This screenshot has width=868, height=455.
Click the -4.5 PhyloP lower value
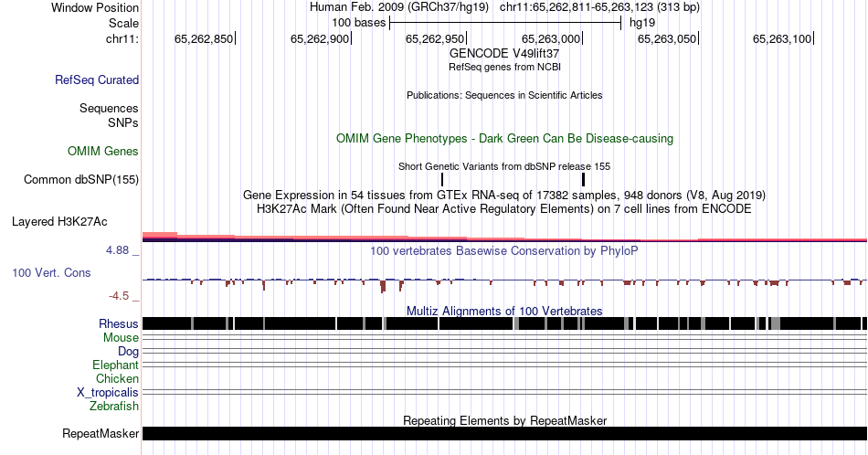point(119,296)
